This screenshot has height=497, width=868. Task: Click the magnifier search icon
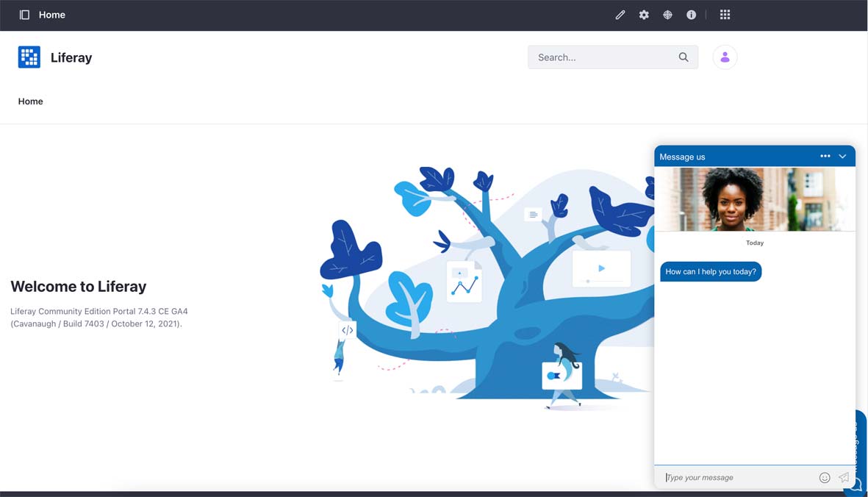coord(684,57)
